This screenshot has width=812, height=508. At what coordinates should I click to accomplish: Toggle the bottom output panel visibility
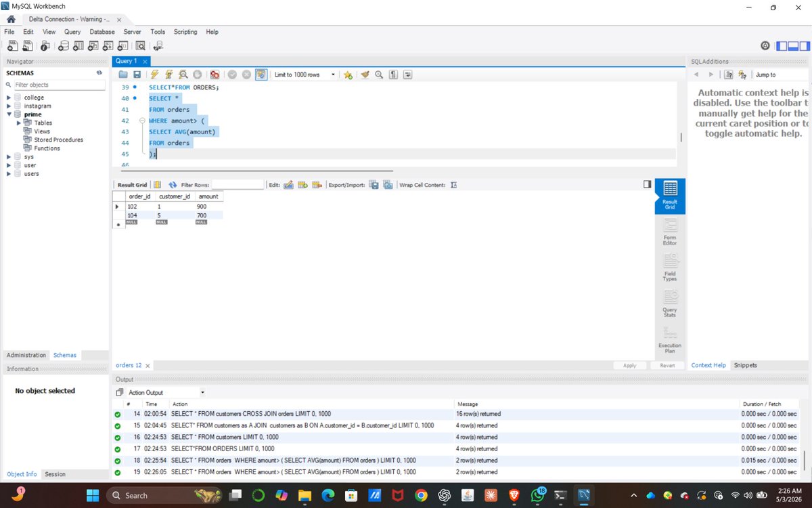(793, 46)
